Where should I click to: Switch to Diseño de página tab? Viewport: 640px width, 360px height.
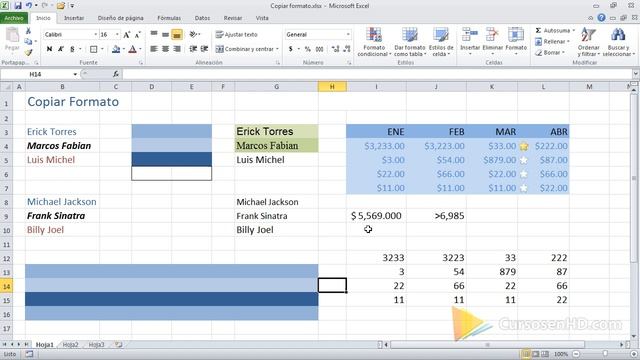[x=120, y=18]
